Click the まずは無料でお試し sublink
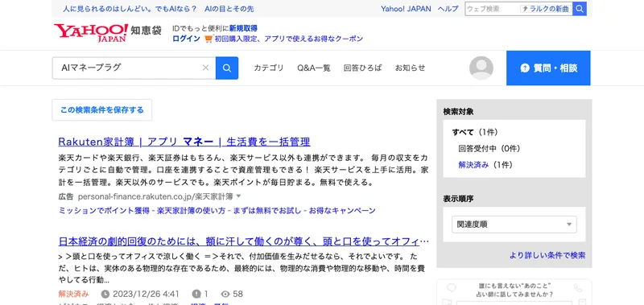This screenshot has width=644, height=305. pos(267,211)
